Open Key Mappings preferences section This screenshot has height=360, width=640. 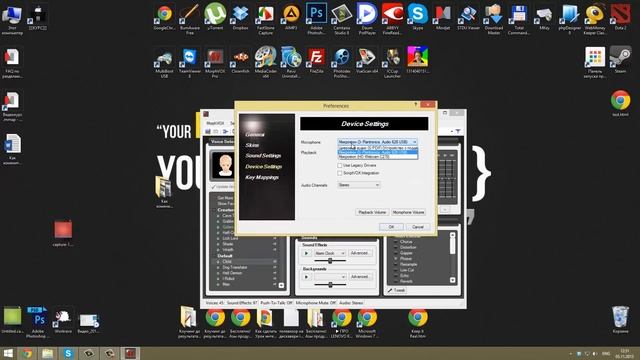(x=262, y=177)
